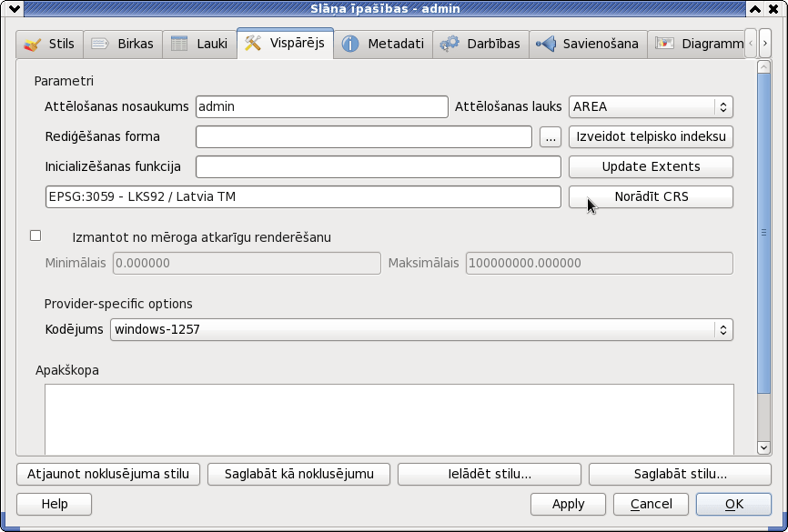Viewport: 788px width, 532px height.
Task: Click the Cancel button
Action: pyautogui.click(x=651, y=505)
